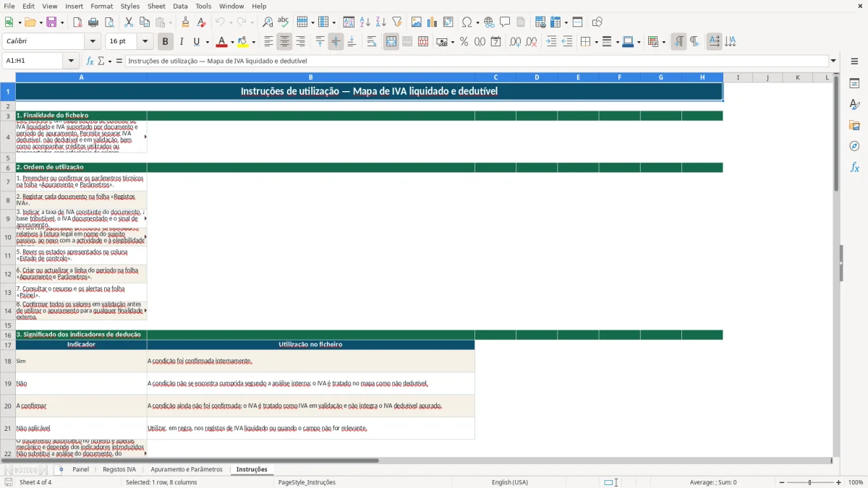Toggle Bold formatting
Viewport: 868px width, 488px height.
coord(166,42)
